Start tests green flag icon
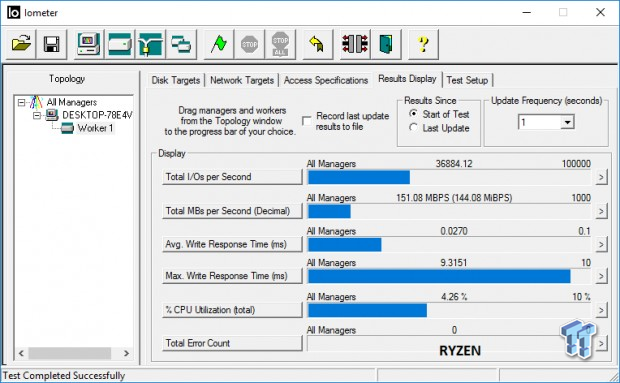 [219, 44]
